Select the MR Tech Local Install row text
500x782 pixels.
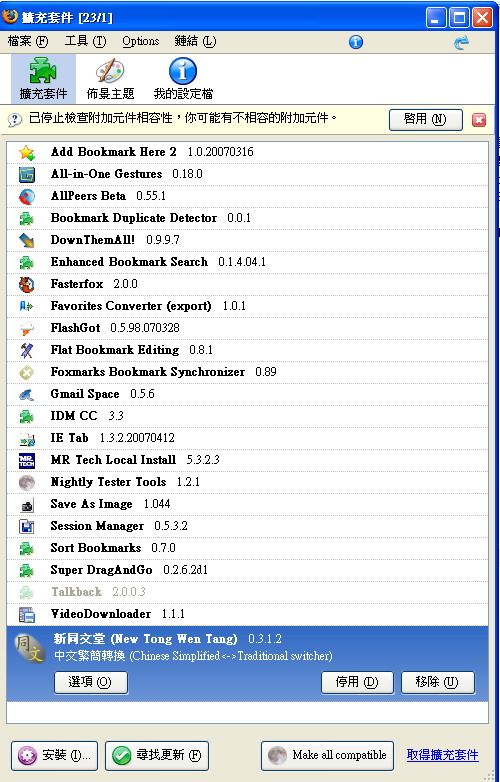pyautogui.click(x=135, y=460)
